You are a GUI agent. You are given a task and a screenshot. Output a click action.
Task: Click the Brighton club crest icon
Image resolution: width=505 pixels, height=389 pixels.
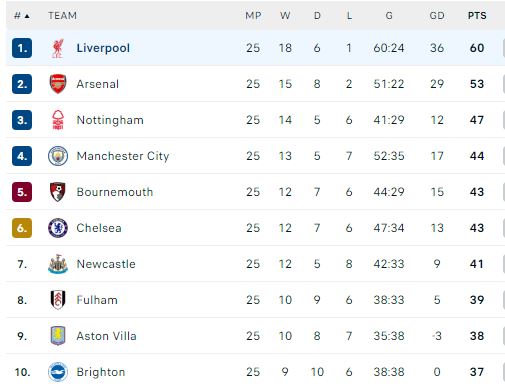58,372
